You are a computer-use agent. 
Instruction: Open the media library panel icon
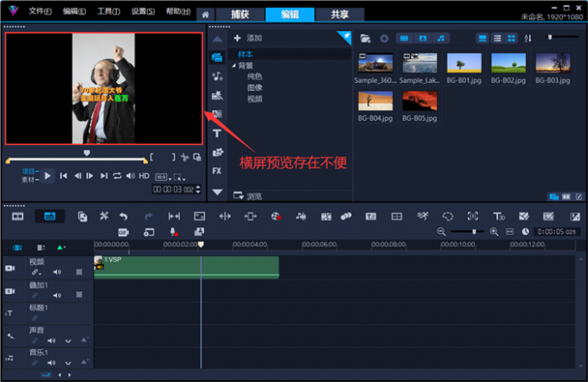pyautogui.click(x=216, y=57)
